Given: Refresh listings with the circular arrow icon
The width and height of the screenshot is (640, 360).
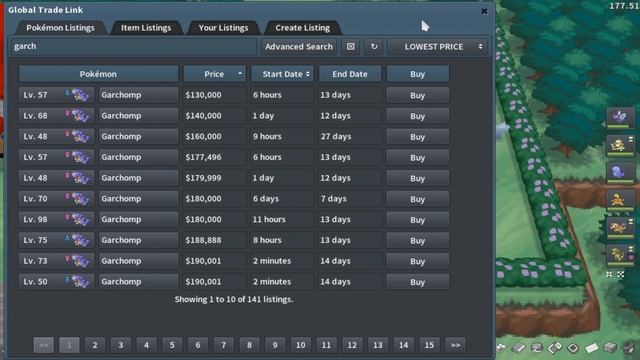Looking at the screenshot, I should pos(374,47).
